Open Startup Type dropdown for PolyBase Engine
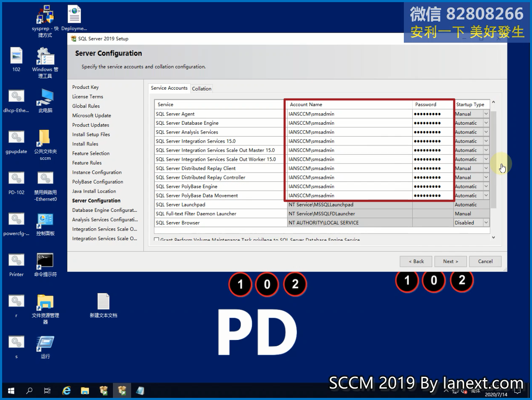Screen dimensions: 532x400 [x=486, y=186]
